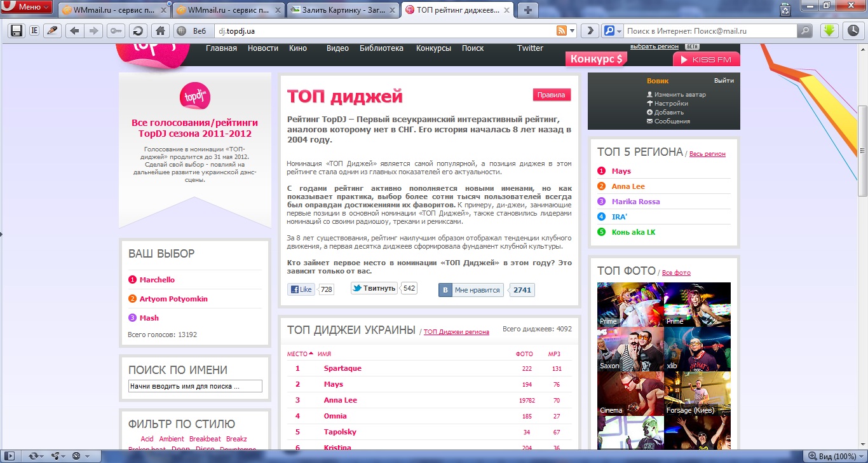Click the Твитнуть tweet button

click(x=375, y=288)
